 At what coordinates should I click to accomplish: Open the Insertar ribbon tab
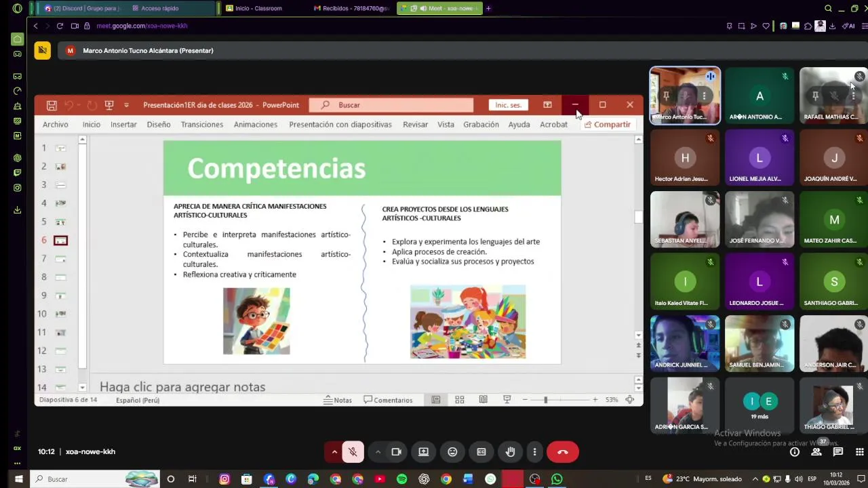coord(123,125)
